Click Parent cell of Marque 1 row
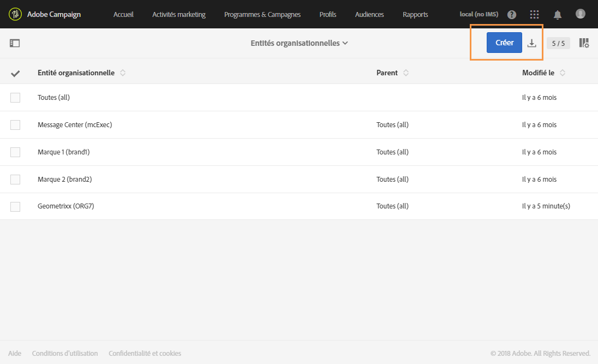 pos(392,152)
